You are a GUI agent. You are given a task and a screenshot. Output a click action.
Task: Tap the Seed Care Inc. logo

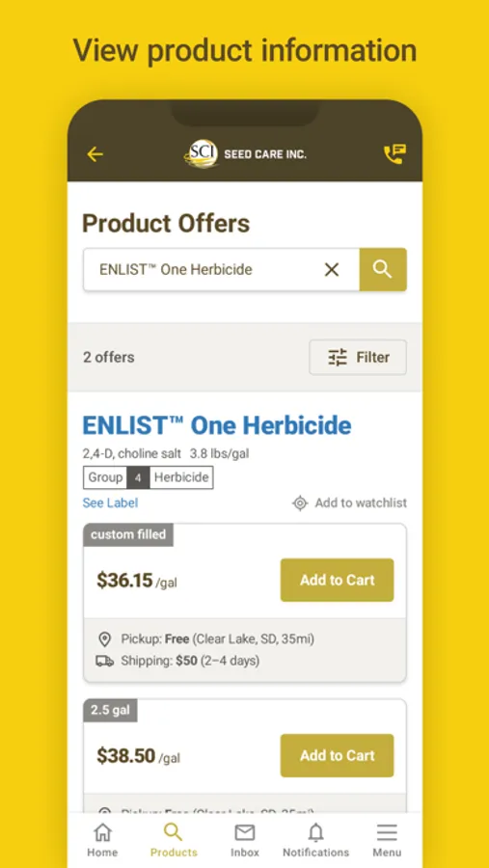point(245,153)
